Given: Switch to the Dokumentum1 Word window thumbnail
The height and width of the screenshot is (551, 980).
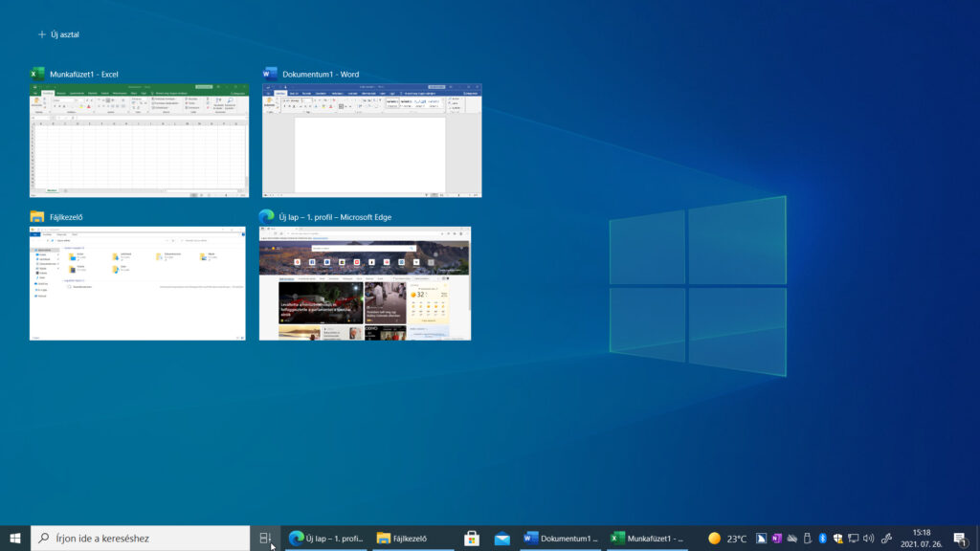Looking at the screenshot, I should point(372,141).
